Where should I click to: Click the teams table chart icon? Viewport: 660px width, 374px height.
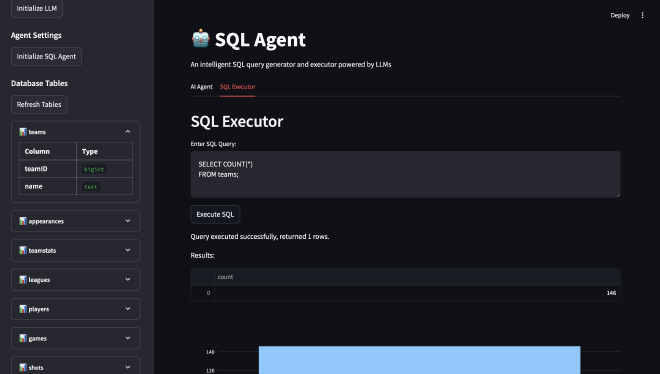pos(23,132)
